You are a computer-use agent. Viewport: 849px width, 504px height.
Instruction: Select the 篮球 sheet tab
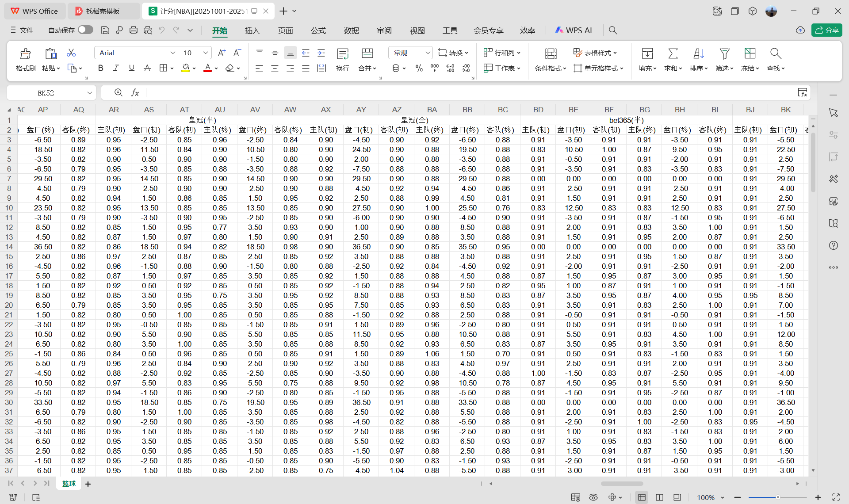69,484
